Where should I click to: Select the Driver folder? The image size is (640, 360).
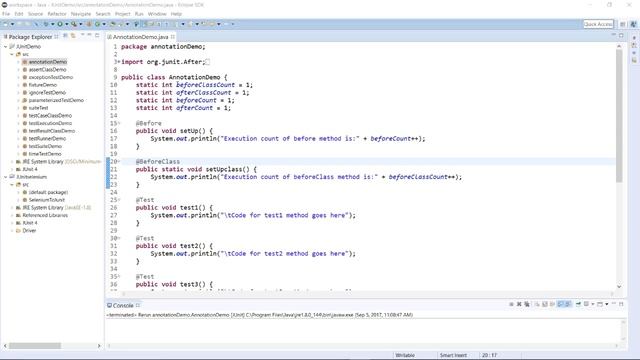pyautogui.click(x=29, y=231)
